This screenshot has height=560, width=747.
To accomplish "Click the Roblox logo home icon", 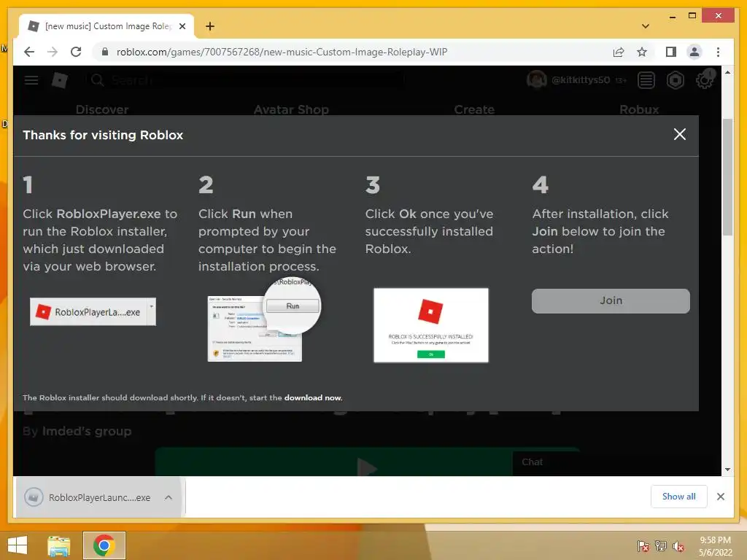I will click(x=60, y=80).
